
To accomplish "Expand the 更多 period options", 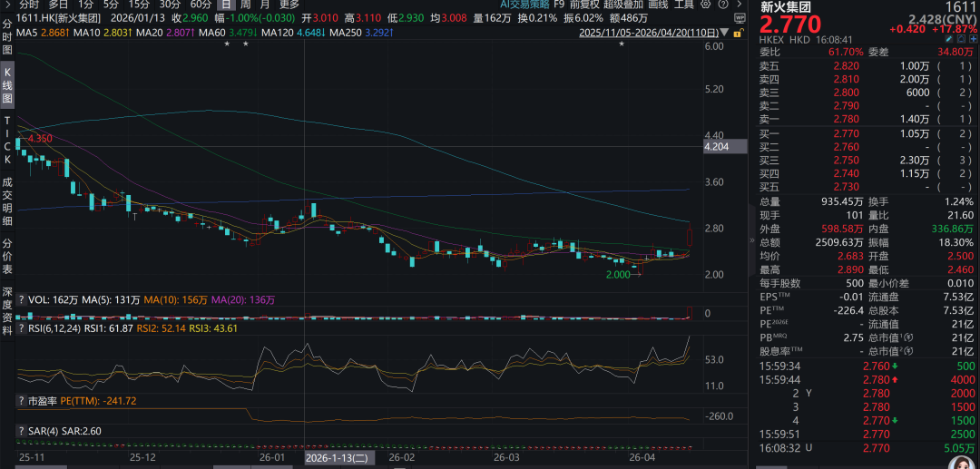I will coord(289,5).
